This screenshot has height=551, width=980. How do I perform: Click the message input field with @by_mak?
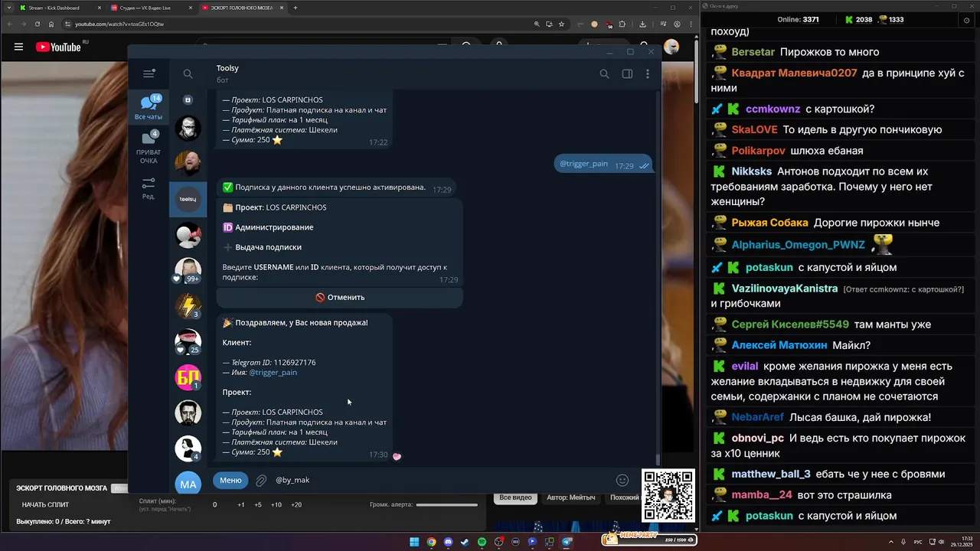coord(443,480)
